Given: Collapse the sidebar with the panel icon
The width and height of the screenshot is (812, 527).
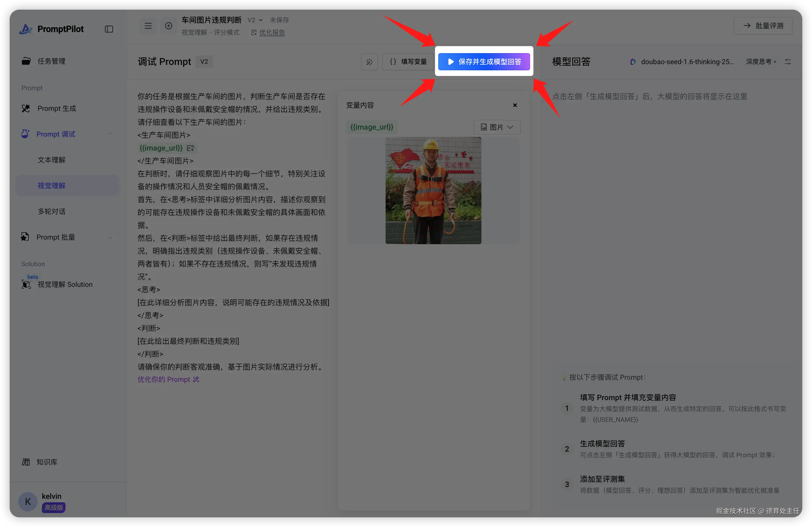Looking at the screenshot, I should [109, 29].
